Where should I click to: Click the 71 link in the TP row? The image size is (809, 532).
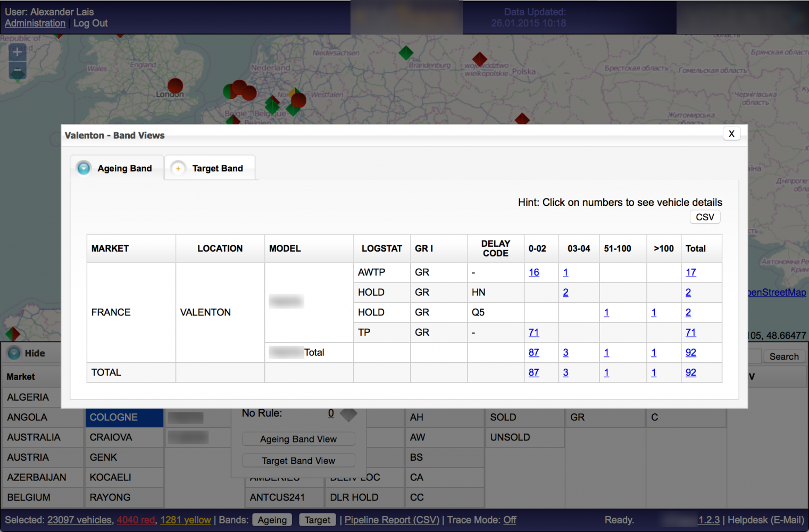pos(533,332)
